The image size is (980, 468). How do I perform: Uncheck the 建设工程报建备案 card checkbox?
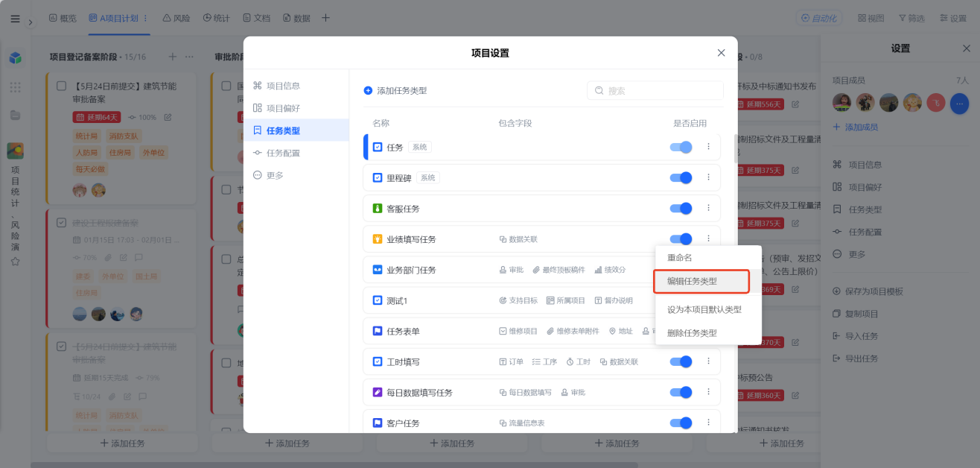[62, 222]
